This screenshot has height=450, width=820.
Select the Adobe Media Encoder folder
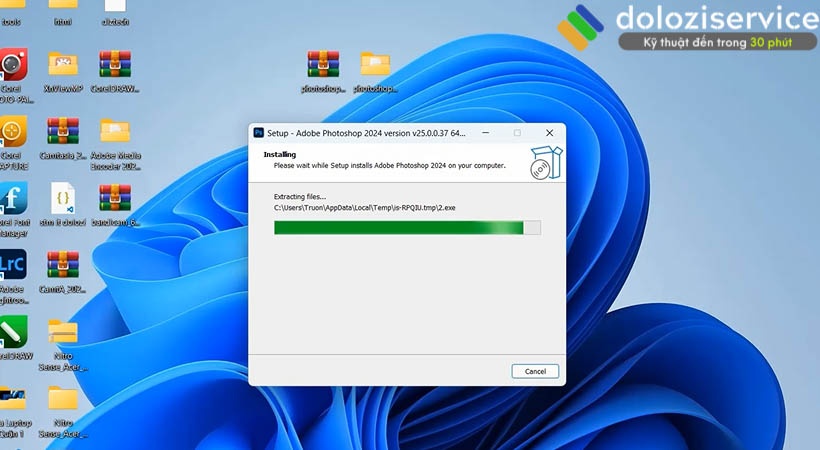pos(115,131)
